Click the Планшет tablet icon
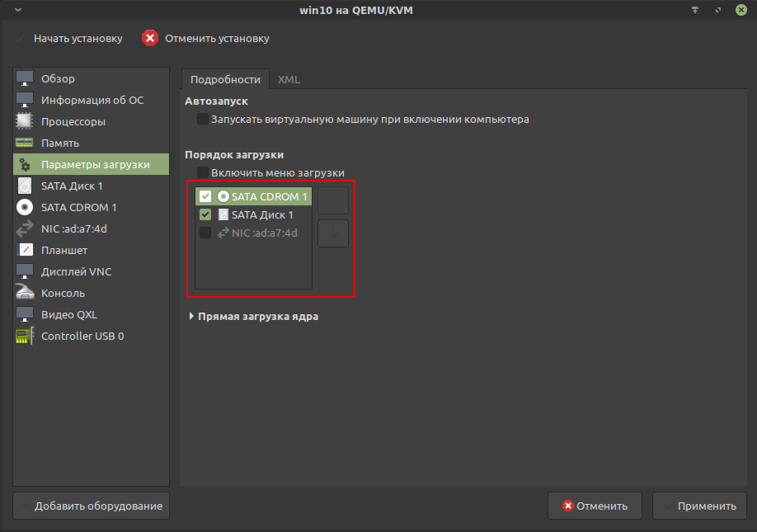The image size is (757, 532). click(26, 251)
